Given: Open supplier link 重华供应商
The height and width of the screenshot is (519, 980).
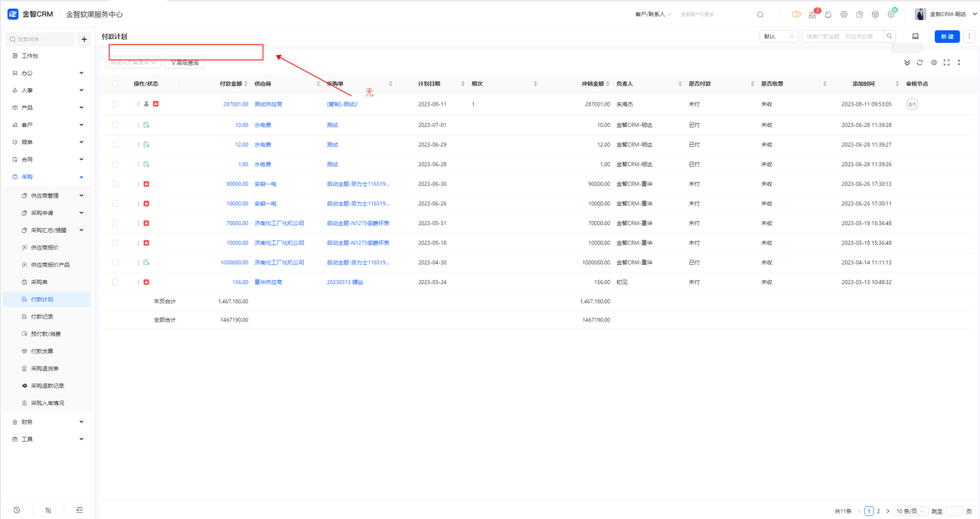Looking at the screenshot, I should click(268, 282).
